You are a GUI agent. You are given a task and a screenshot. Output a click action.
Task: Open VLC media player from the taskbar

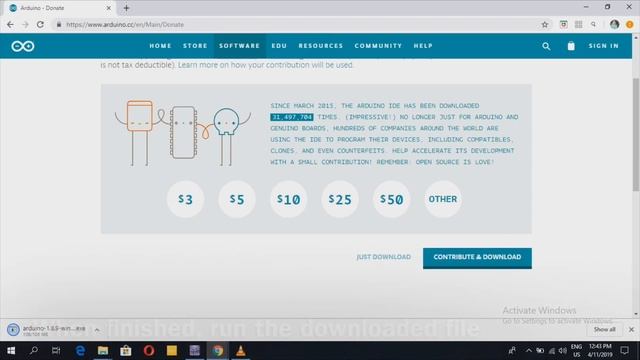pyautogui.click(x=241, y=351)
